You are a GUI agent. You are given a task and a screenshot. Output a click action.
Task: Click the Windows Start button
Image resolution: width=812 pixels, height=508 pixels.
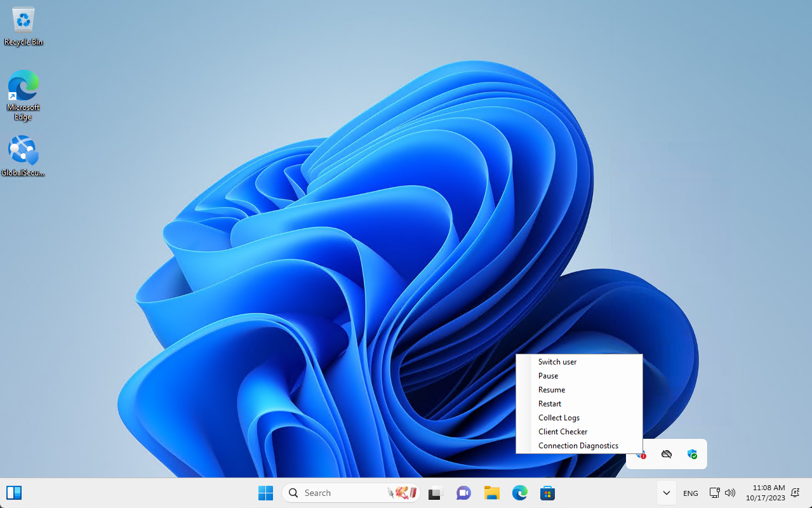(x=265, y=493)
